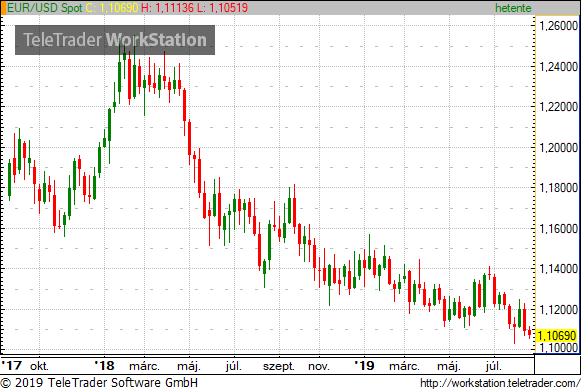
Task: Click the EUR/USD Spot instrument title
Action: [x=45, y=7]
